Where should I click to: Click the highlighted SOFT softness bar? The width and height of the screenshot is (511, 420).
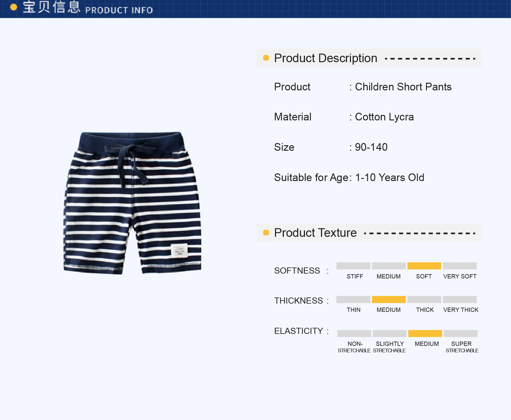pos(424,266)
